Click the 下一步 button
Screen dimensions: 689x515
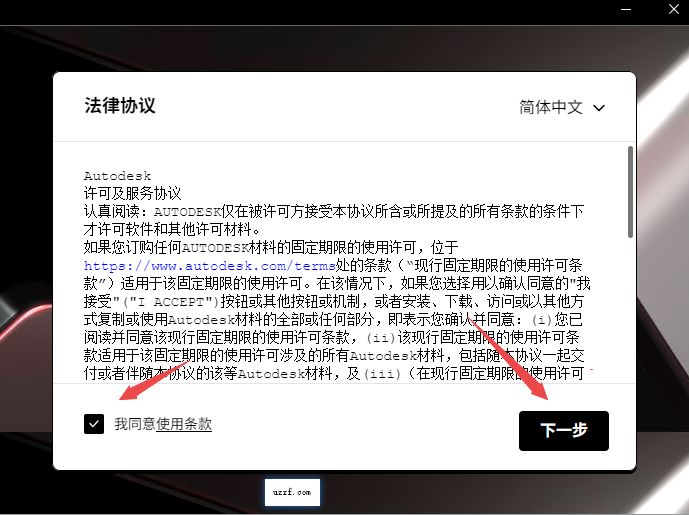click(563, 430)
